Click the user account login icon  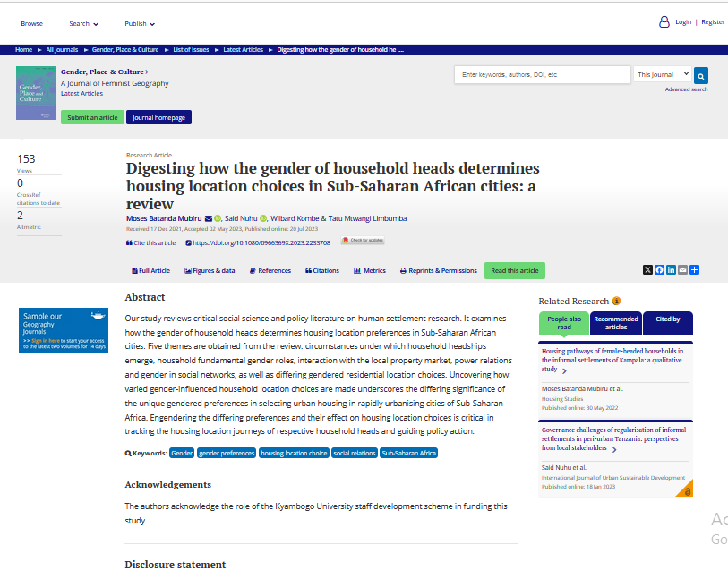click(x=664, y=22)
